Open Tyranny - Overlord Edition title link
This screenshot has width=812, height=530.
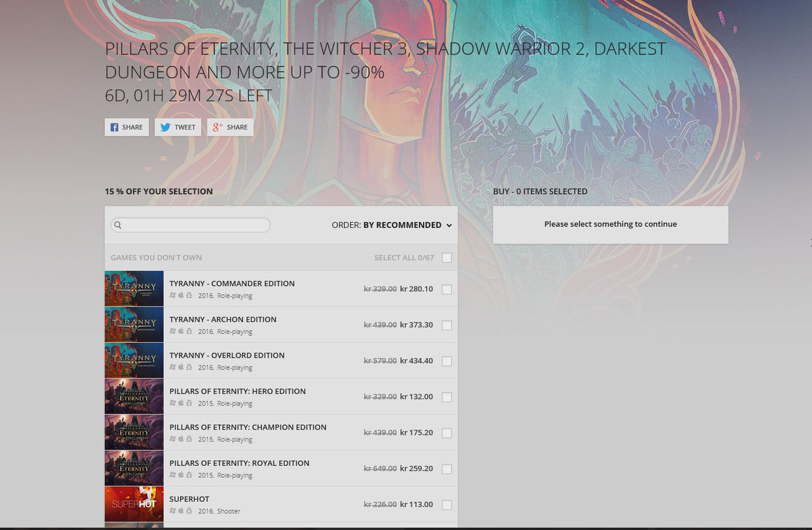coord(227,355)
